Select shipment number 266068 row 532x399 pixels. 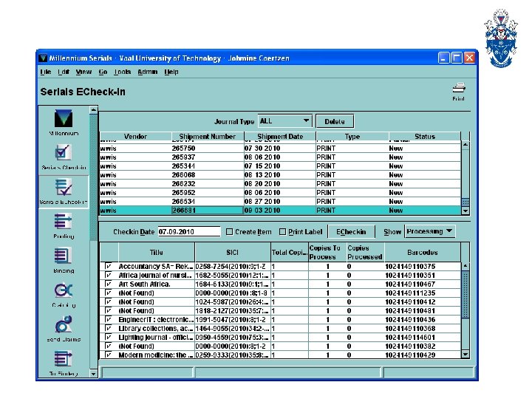(280, 174)
